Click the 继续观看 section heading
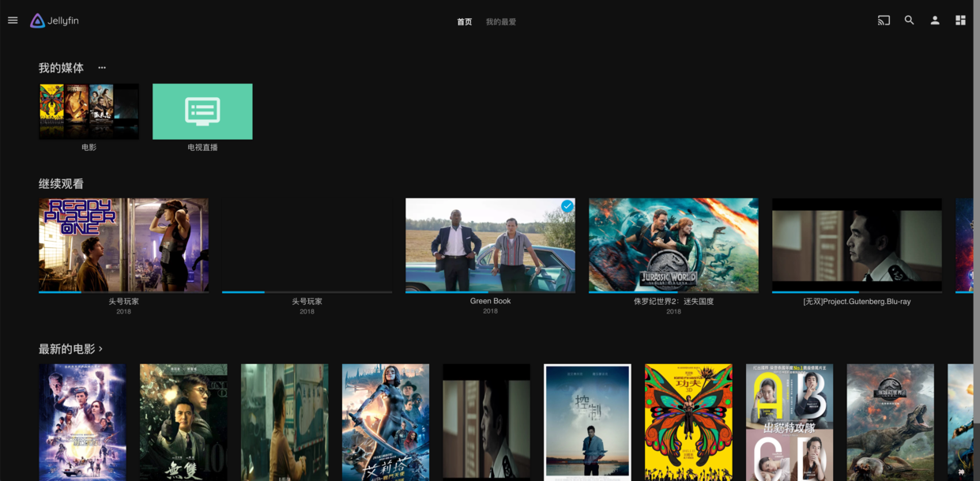Image resolution: width=980 pixels, height=481 pixels. coord(61,184)
